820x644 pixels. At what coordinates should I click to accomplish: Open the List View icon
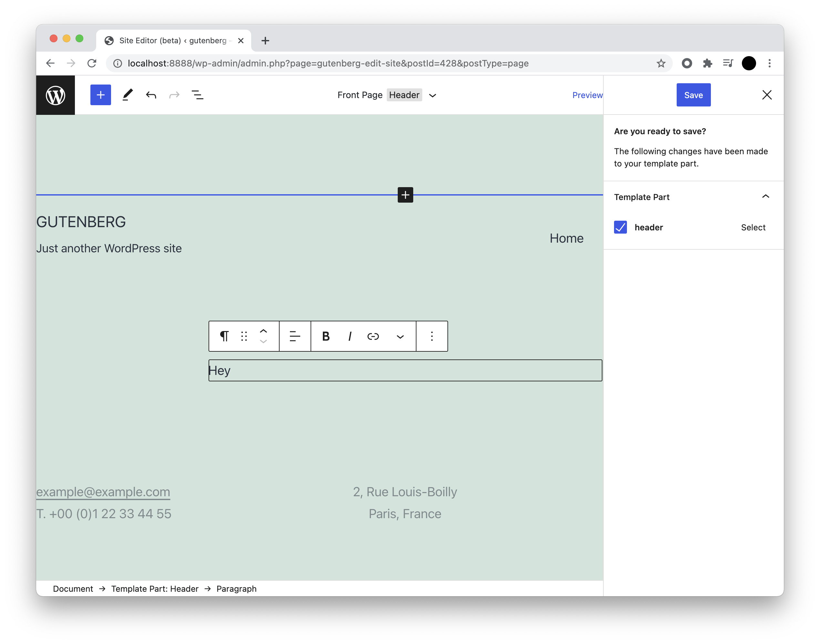[197, 95]
